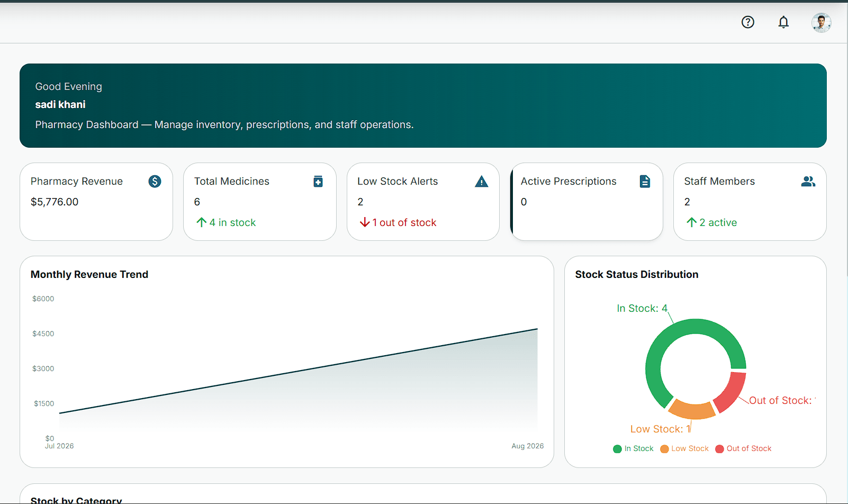This screenshot has width=848, height=504.
Task: Open the user profile avatar
Action: tap(821, 23)
